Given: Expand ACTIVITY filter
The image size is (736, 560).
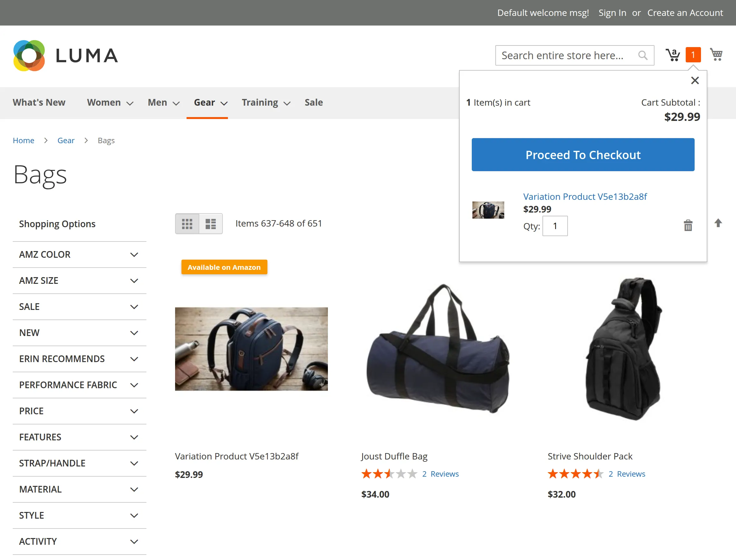Looking at the screenshot, I should [x=79, y=542].
